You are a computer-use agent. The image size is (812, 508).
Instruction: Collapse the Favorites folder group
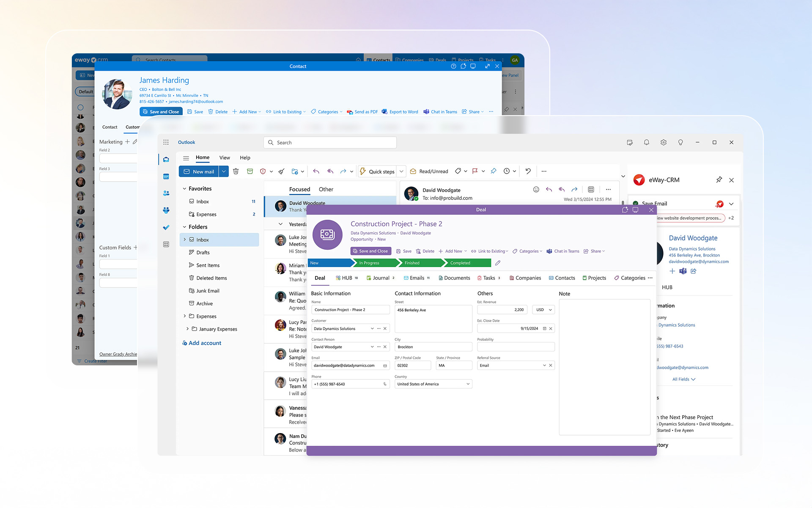pyautogui.click(x=184, y=189)
